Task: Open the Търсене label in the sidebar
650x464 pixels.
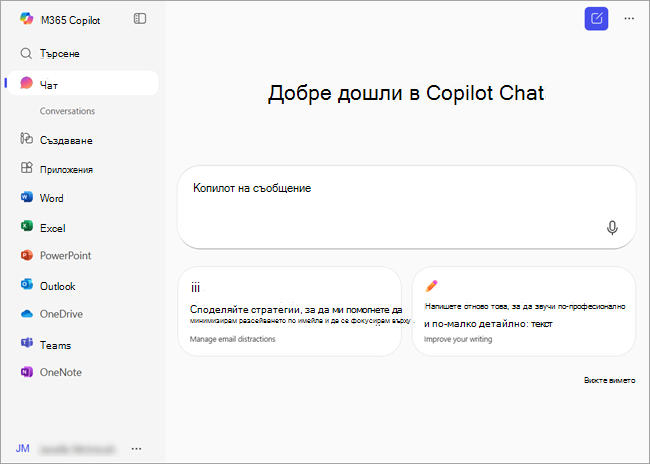Action: 60,54
